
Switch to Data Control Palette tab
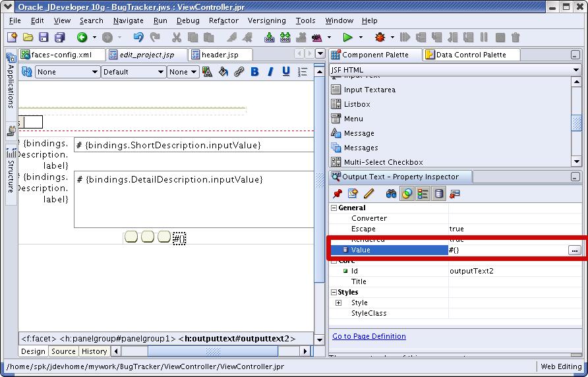click(x=471, y=55)
